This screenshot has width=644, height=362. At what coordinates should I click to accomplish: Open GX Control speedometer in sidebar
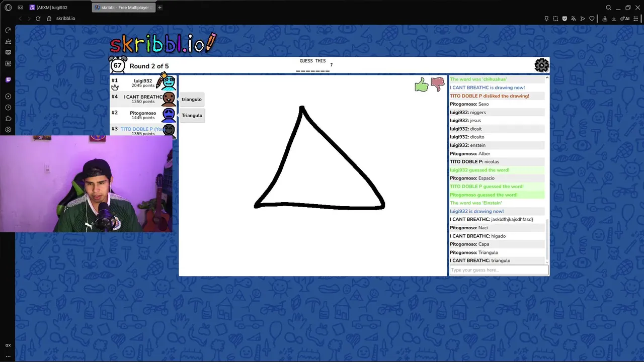8,30
